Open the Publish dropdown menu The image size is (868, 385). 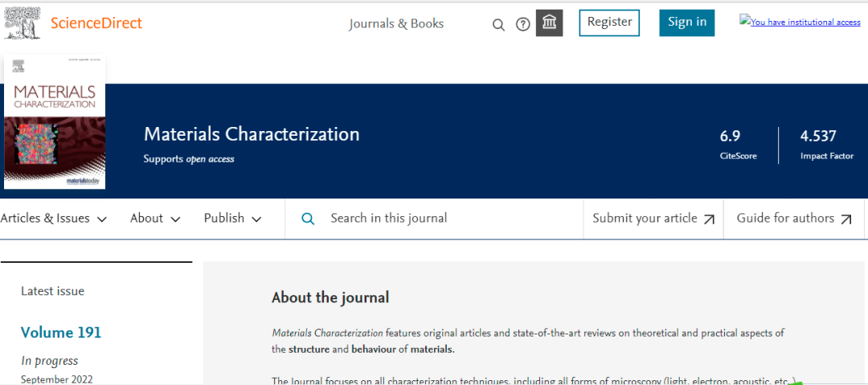point(232,219)
